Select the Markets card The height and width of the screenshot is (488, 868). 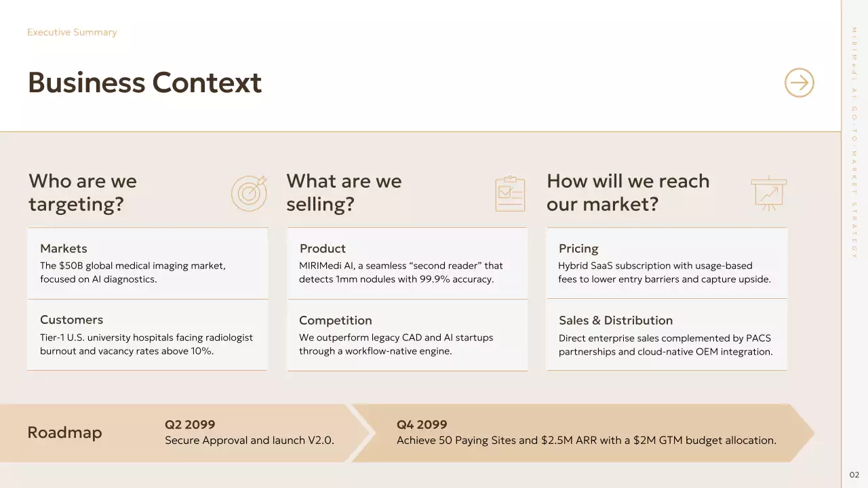(147, 263)
